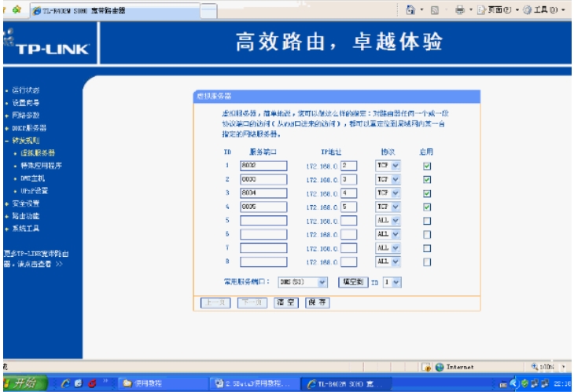Click the 开始 Start button
Screen dimensions: 574x392
coord(24,383)
